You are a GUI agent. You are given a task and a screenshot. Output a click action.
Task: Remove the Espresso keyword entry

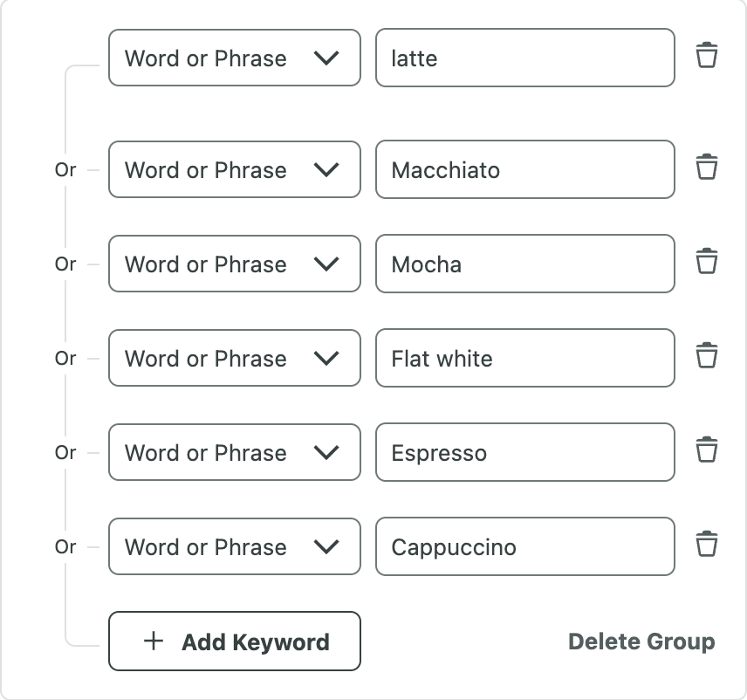point(707,450)
